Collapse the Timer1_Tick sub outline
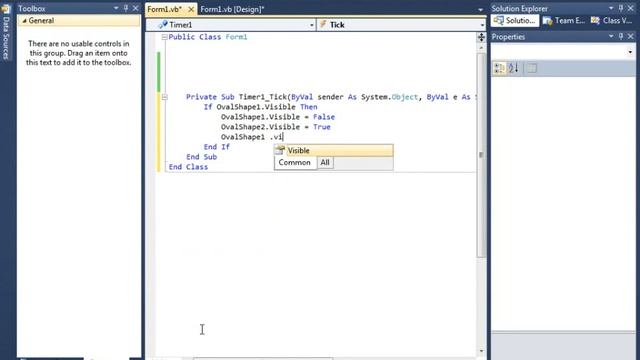This screenshot has width=640, height=360. [x=164, y=97]
